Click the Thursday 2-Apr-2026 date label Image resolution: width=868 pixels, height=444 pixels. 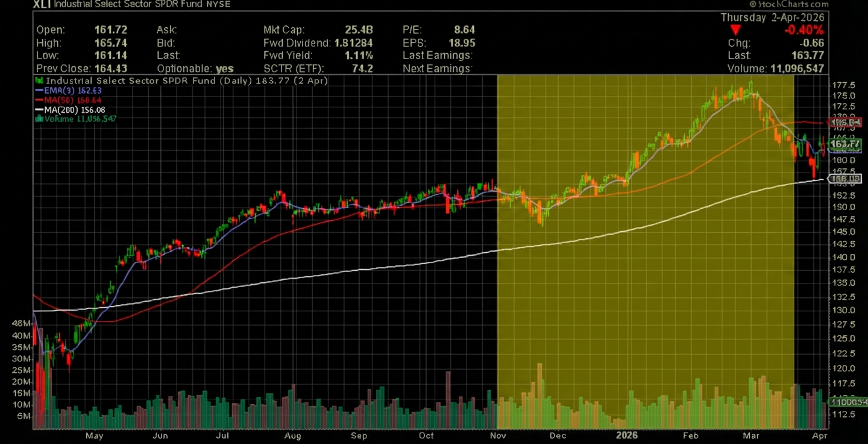[772, 17]
